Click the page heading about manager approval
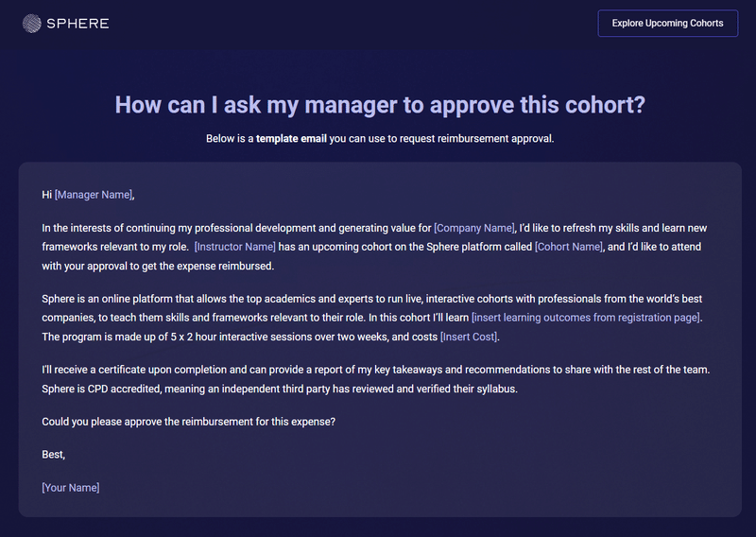This screenshot has width=756, height=537. (380, 104)
